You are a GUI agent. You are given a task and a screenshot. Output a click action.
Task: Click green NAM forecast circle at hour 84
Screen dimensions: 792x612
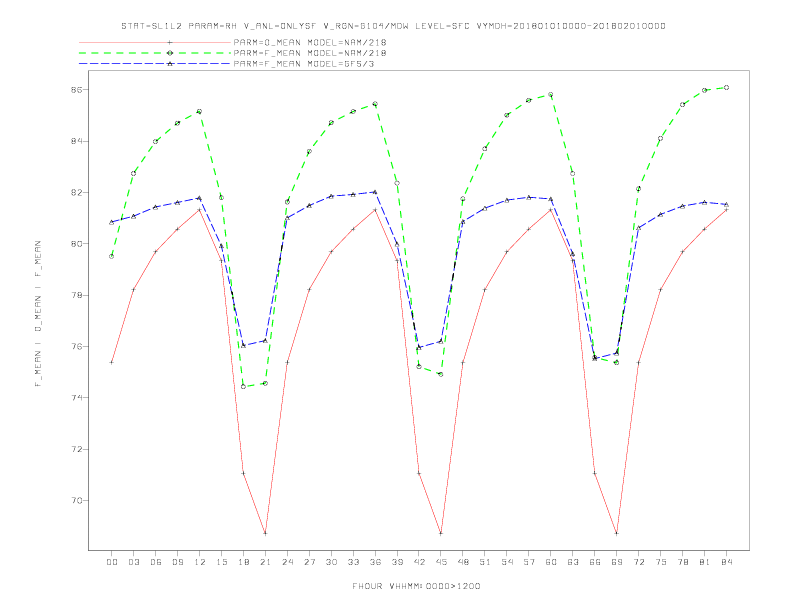[x=726, y=87]
